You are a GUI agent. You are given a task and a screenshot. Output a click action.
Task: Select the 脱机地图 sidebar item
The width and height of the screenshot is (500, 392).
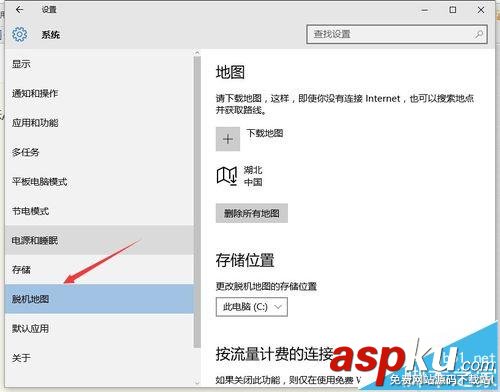click(99, 299)
